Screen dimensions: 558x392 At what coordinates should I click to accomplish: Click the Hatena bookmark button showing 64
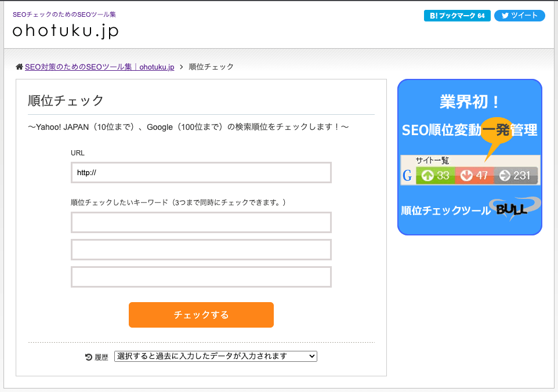(x=457, y=16)
